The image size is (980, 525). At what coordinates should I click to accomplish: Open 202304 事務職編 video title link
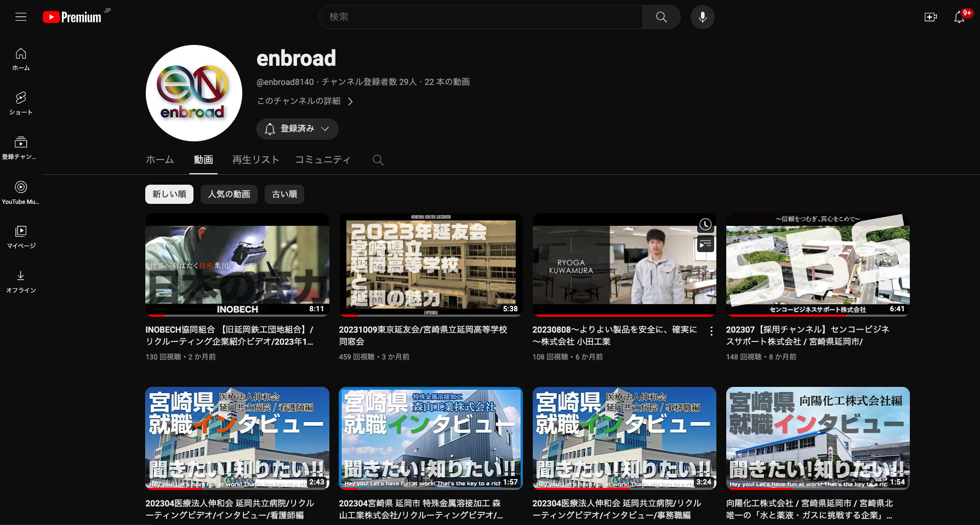(x=617, y=509)
